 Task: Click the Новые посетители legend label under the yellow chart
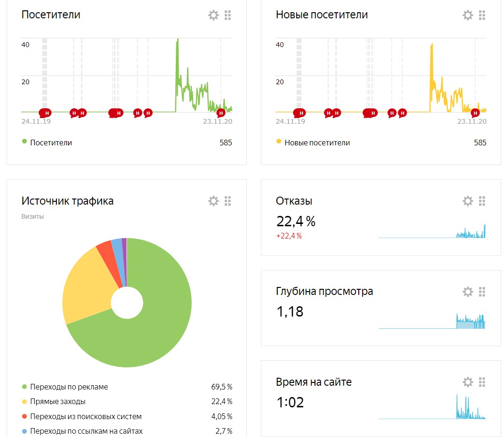pyautogui.click(x=317, y=143)
